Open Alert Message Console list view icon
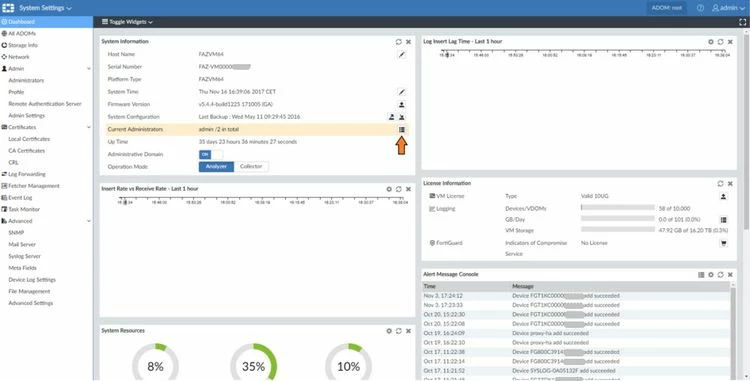 pyautogui.click(x=701, y=275)
